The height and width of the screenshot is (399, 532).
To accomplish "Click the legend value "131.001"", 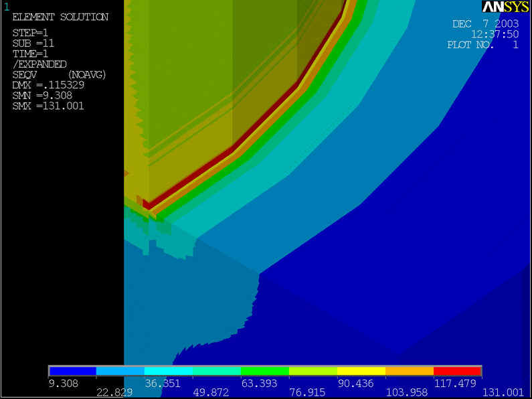I will tap(503, 393).
